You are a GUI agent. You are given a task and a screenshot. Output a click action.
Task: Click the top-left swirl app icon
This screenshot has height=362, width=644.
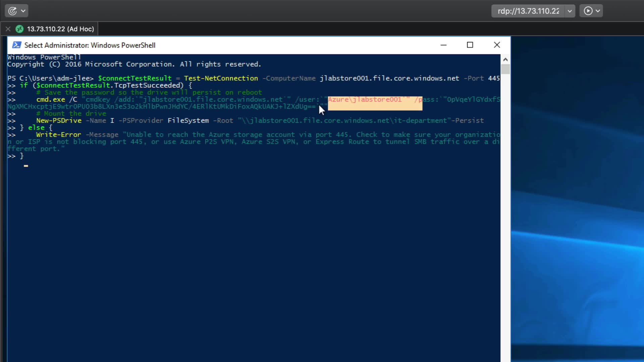12,11
